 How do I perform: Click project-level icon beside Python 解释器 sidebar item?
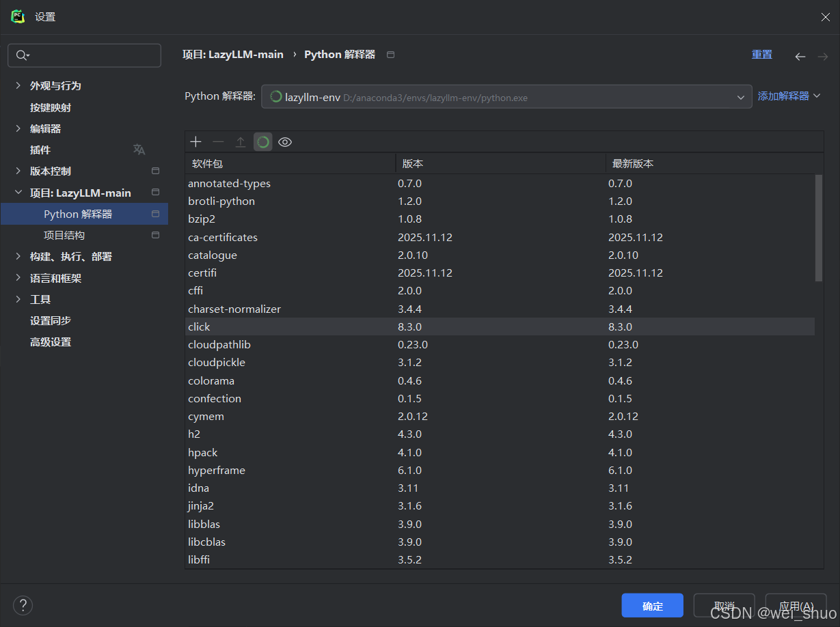pyautogui.click(x=155, y=214)
